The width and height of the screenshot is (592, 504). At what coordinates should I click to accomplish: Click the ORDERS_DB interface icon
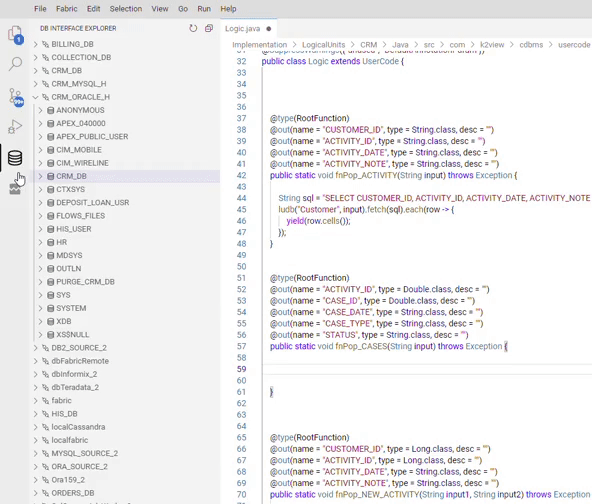click(x=45, y=493)
